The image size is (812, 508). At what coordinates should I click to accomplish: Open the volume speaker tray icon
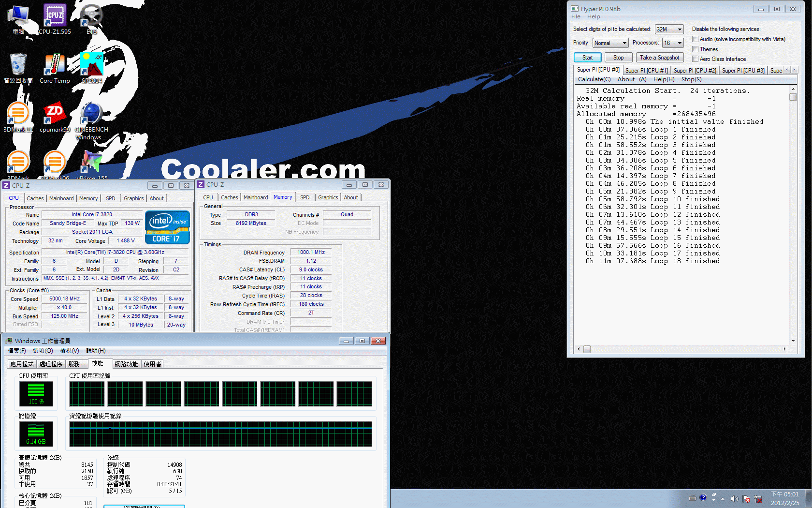pos(734,499)
